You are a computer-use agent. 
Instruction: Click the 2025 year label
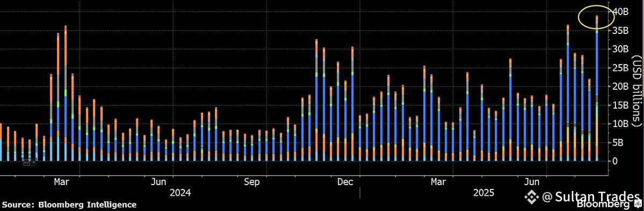[484, 193]
